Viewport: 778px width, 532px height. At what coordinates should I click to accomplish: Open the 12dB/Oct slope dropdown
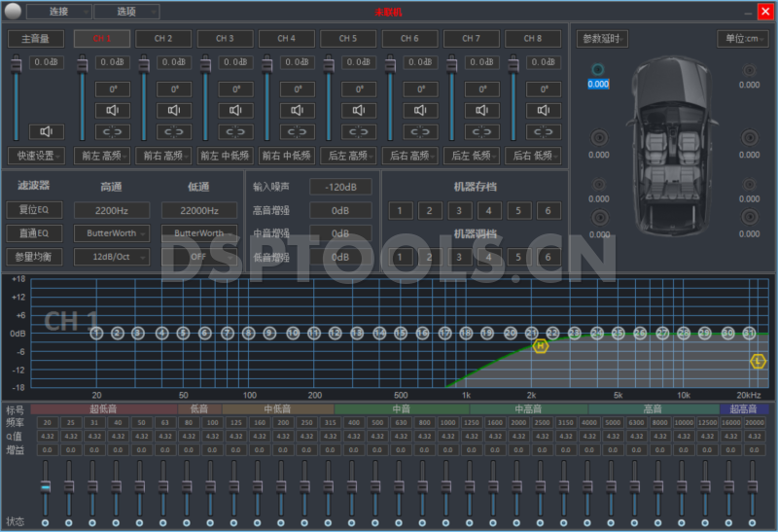(x=118, y=257)
